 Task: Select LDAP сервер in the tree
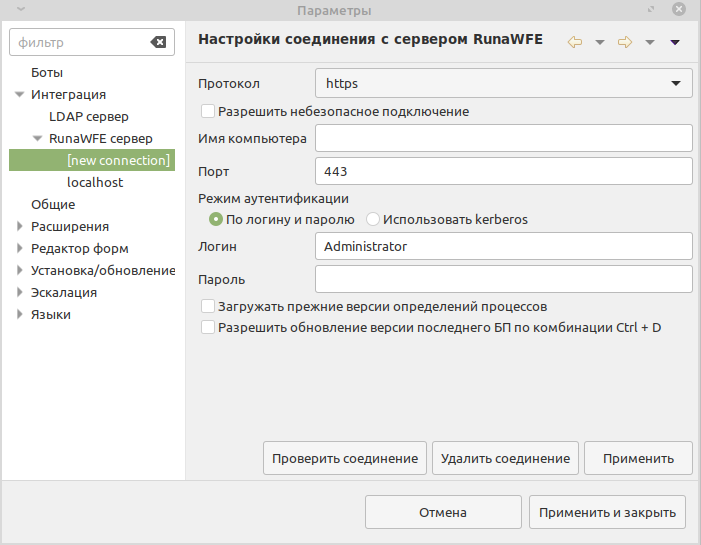click(89, 117)
